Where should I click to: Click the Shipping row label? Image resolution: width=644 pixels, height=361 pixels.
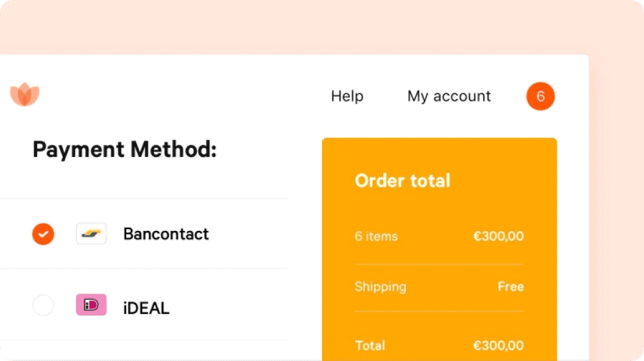[x=380, y=287]
